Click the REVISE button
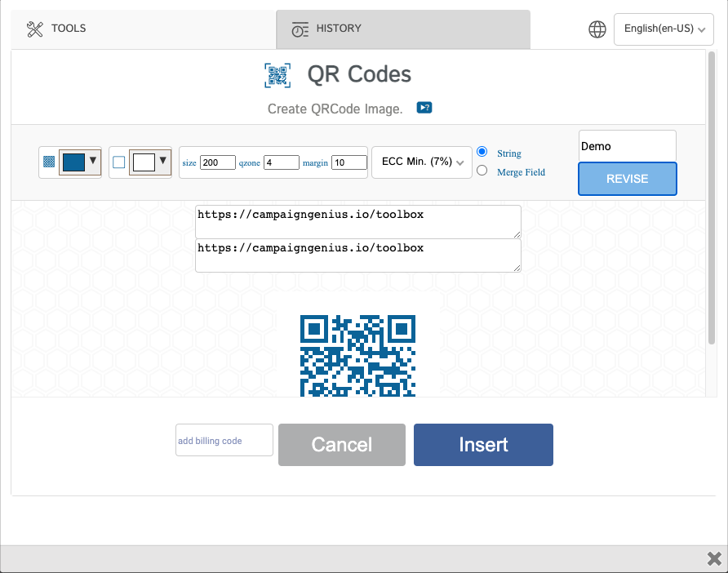This screenshot has width=728, height=573. click(x=628, y=179)
